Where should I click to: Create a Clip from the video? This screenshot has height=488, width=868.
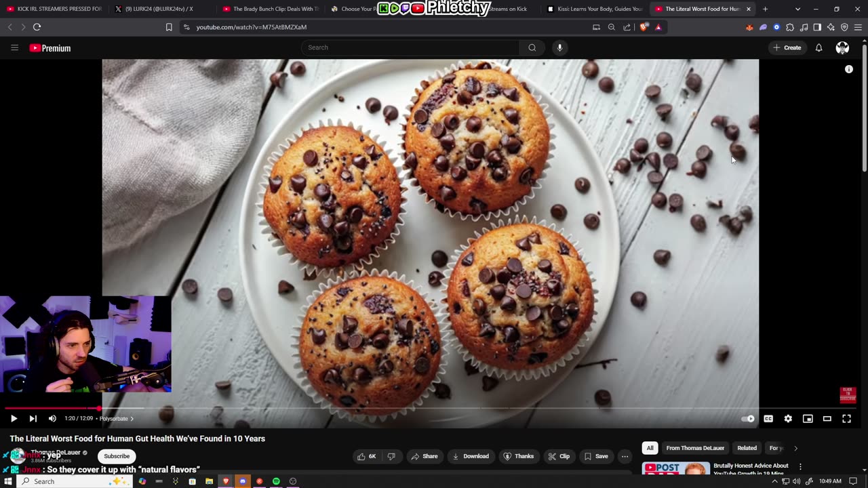coord(559,456)
